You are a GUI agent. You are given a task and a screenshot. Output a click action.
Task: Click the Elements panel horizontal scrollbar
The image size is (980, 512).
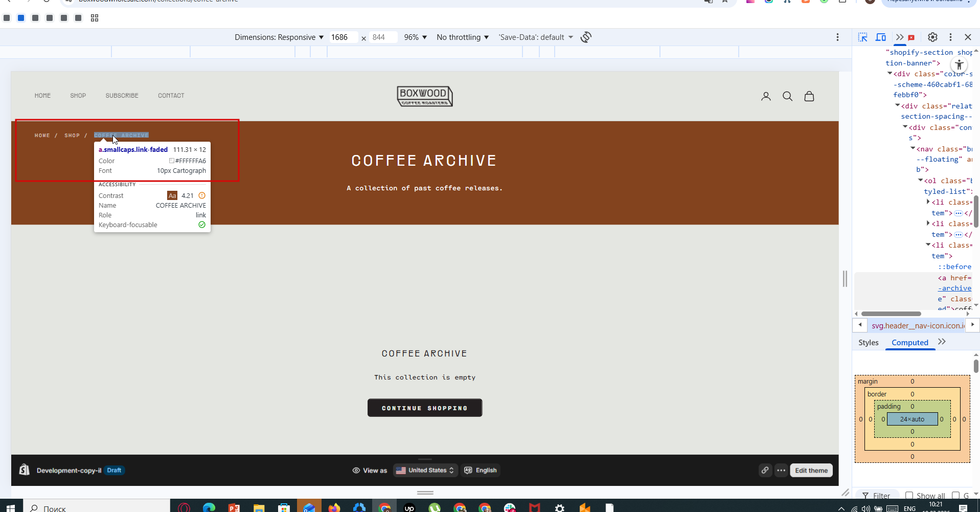[891, 314]
